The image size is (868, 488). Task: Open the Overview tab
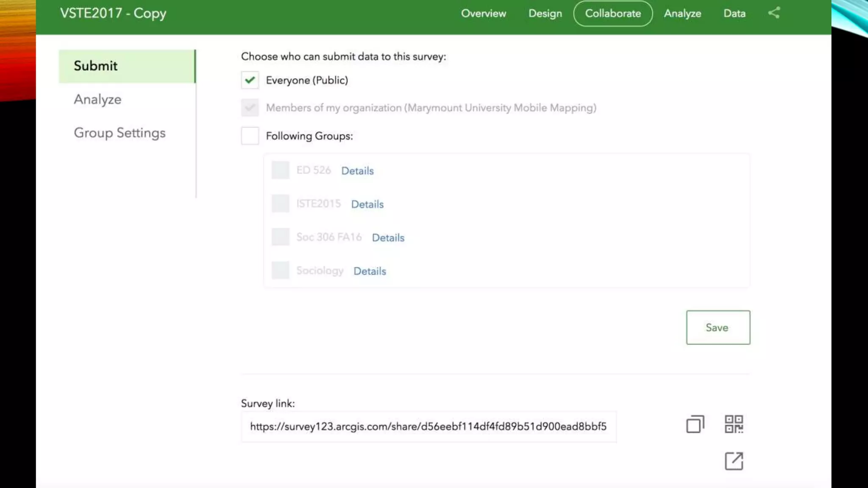click(483, 14)
